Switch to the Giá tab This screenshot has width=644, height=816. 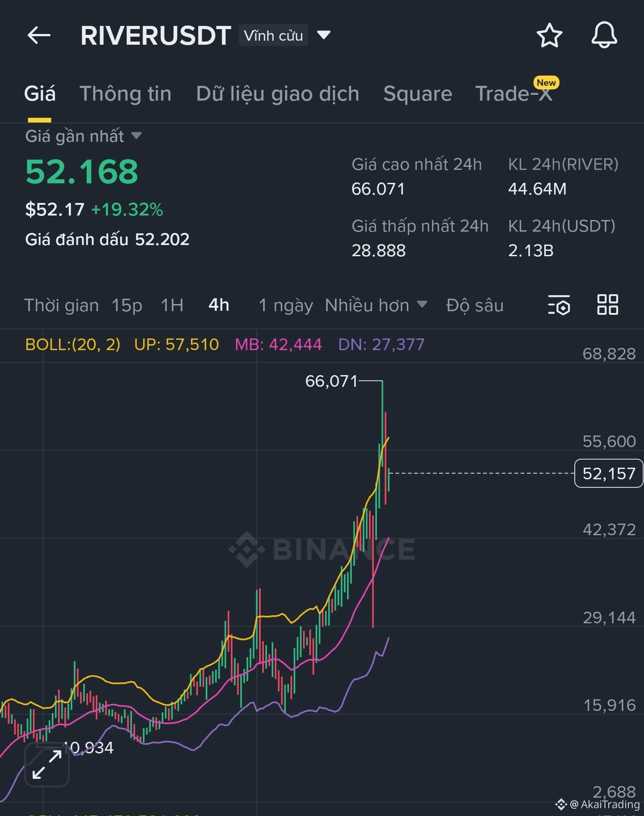40,94
